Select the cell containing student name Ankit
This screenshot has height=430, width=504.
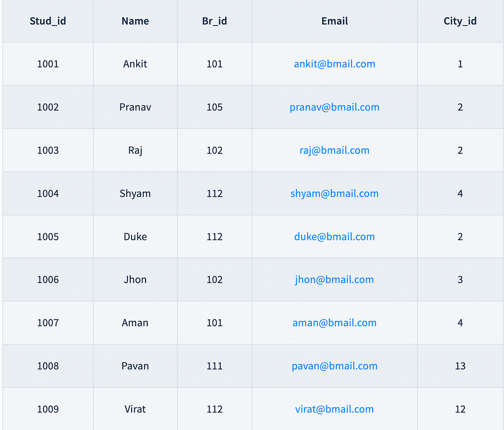pos(135,64)
